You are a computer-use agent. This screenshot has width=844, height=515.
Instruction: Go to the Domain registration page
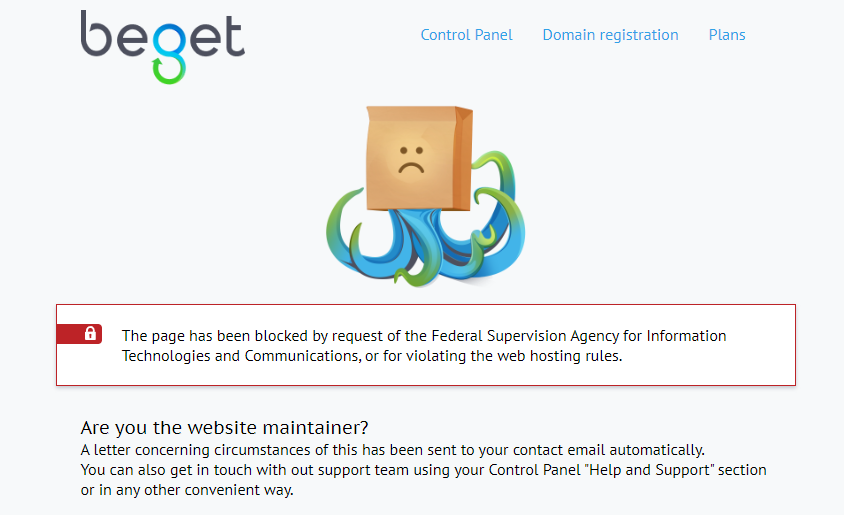[610, 35]
